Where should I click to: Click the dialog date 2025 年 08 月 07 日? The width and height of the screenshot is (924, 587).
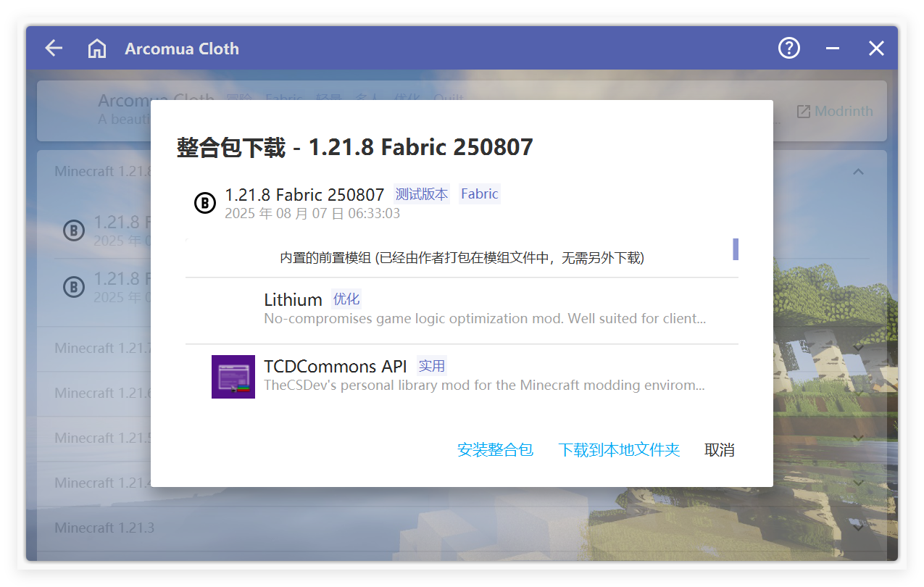pos(312,214)
